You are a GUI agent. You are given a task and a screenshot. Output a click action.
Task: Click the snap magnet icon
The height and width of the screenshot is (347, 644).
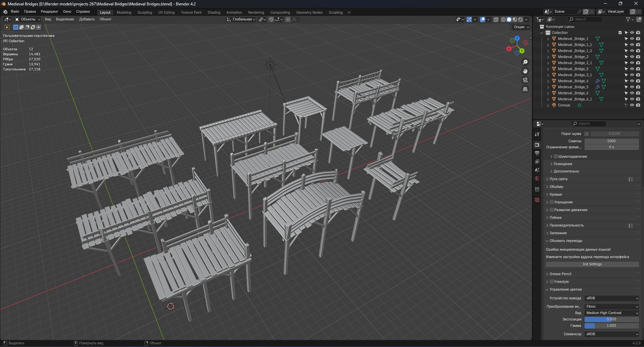coord(271,19)
